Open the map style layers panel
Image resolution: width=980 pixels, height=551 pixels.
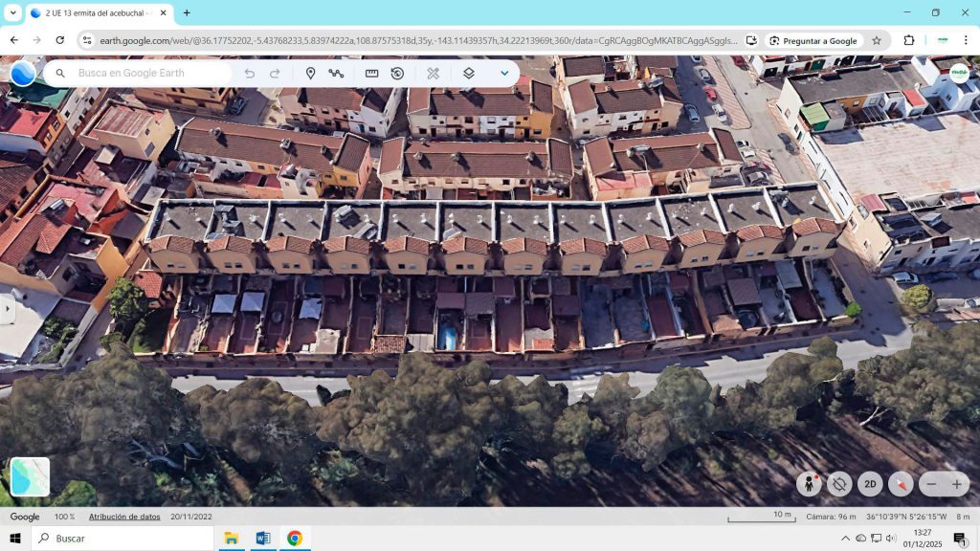coord(467,73)
